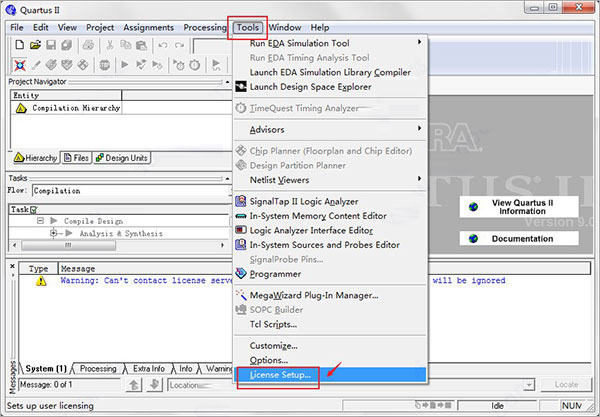Screen dimensions: 600x417
Task: Click the diamond Chip Planner toolbar icon
Action: pyautogui.click(x=83, y=65)
